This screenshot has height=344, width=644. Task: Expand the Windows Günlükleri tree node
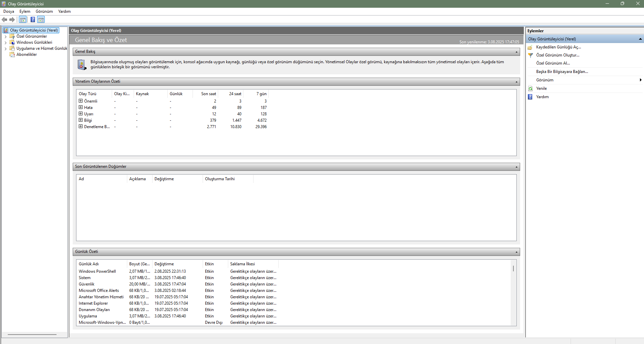[5, 43]
